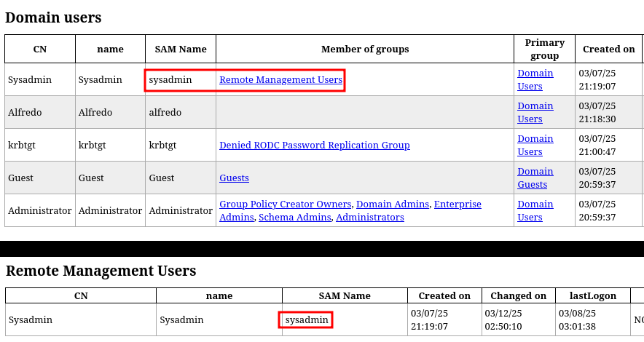Image resolution: width=644 pixels, height=342 pixels.
Task: Click Domain Users link in Sysadmin row
Action: click(x=535, y=79)
